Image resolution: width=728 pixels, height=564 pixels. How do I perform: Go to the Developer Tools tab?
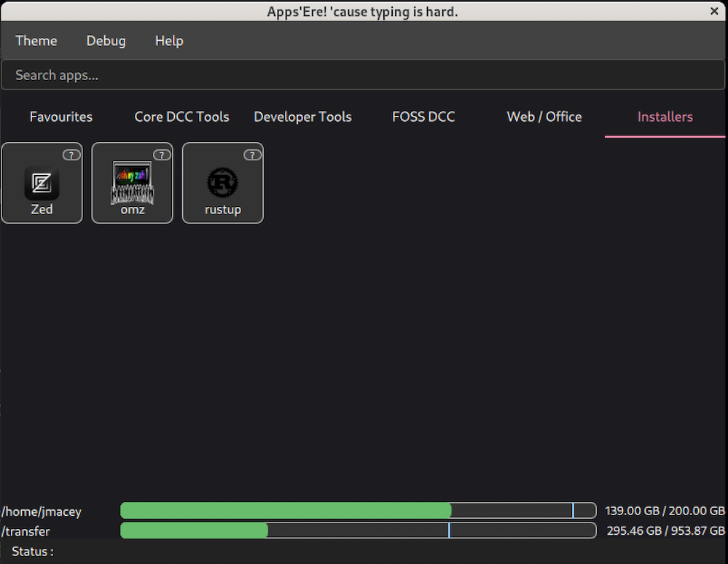click(302, 117)
